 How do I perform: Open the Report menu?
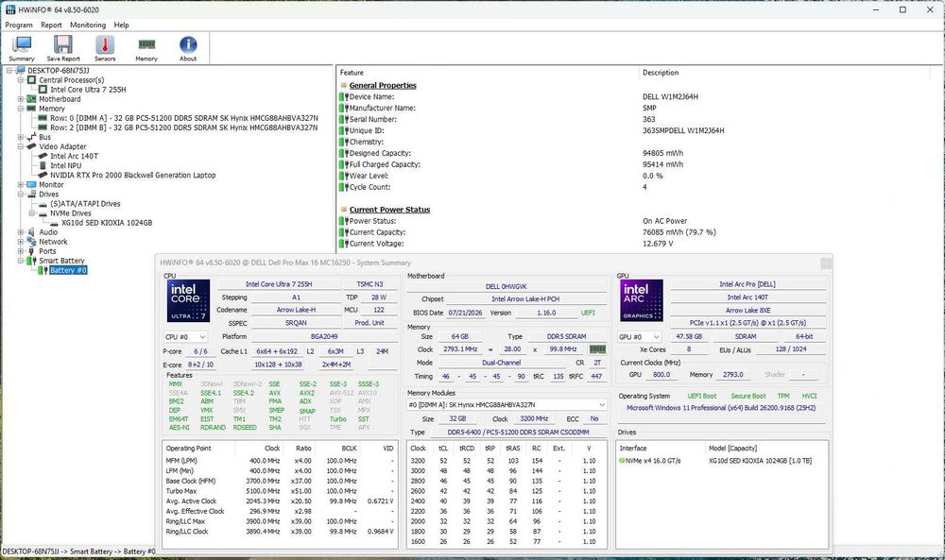[x=51, y=25]
